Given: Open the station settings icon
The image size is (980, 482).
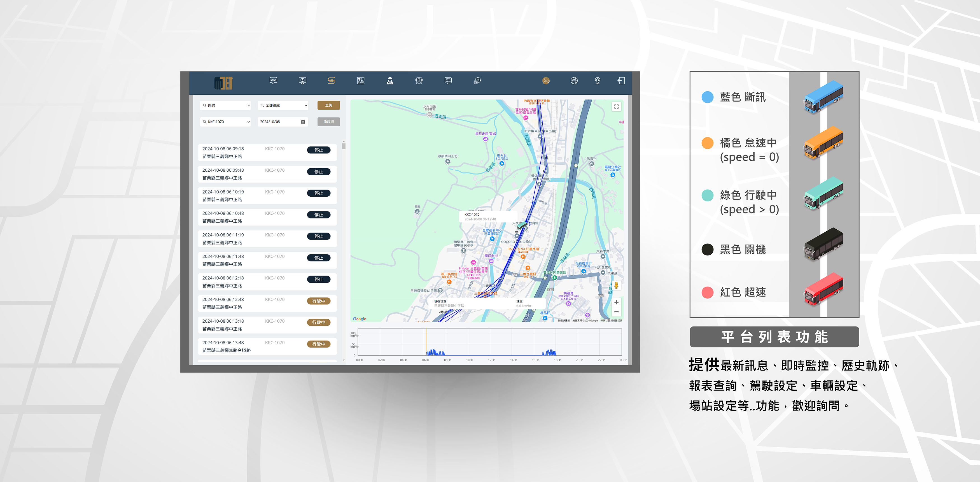Looking at the screenshot, I should click(x=448, y=81).
